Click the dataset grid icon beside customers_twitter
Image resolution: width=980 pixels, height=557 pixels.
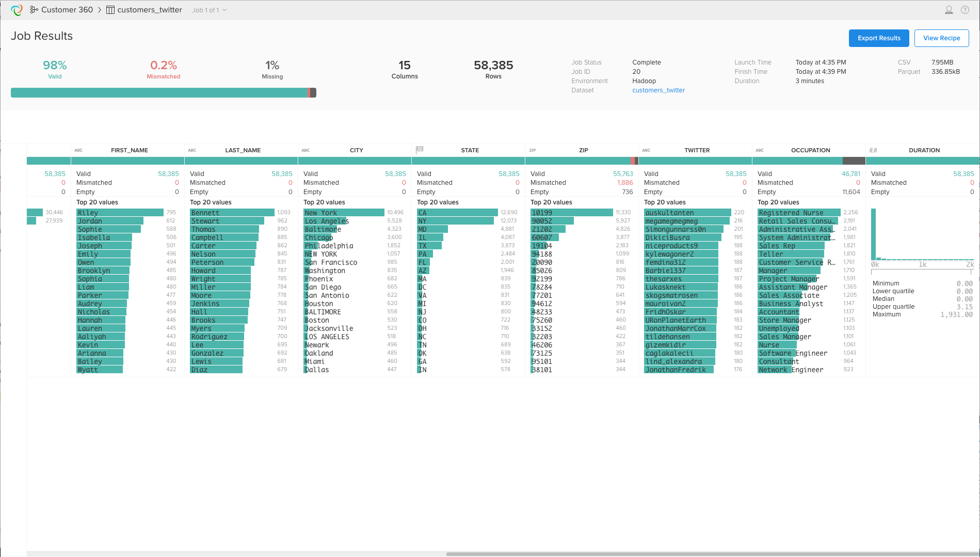click(109, 9)
